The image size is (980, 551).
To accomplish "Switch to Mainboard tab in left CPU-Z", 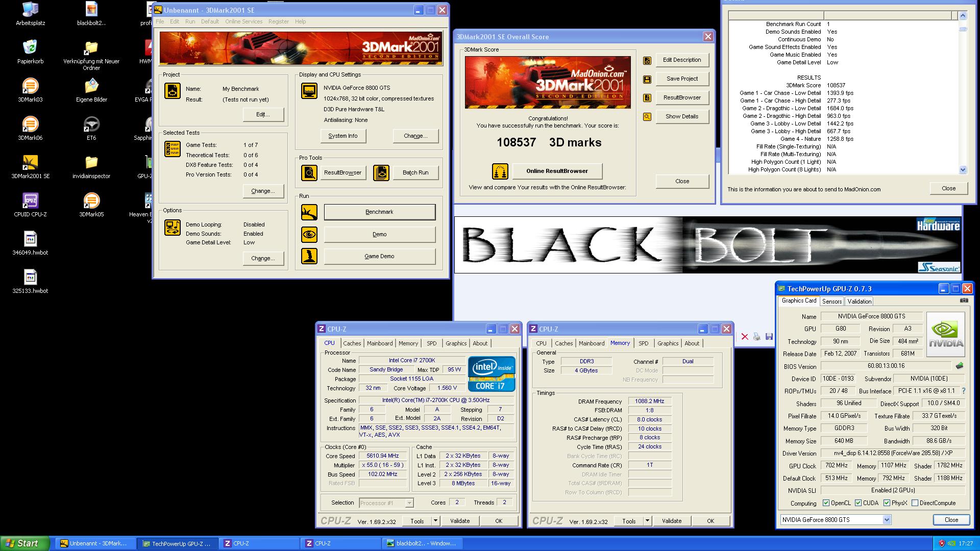I will tap(380, 343).
